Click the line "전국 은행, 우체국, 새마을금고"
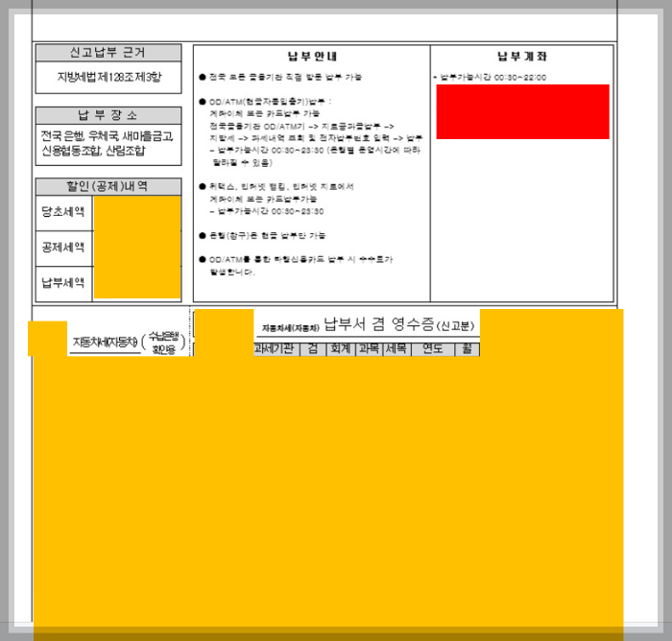 tap(108, 136)
